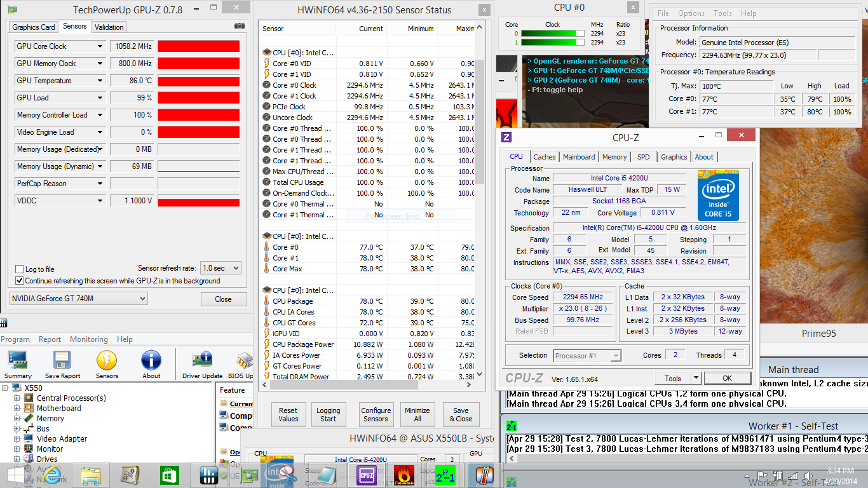
Task: Click the Save Report toolbar icon
Action: point(62,365)
